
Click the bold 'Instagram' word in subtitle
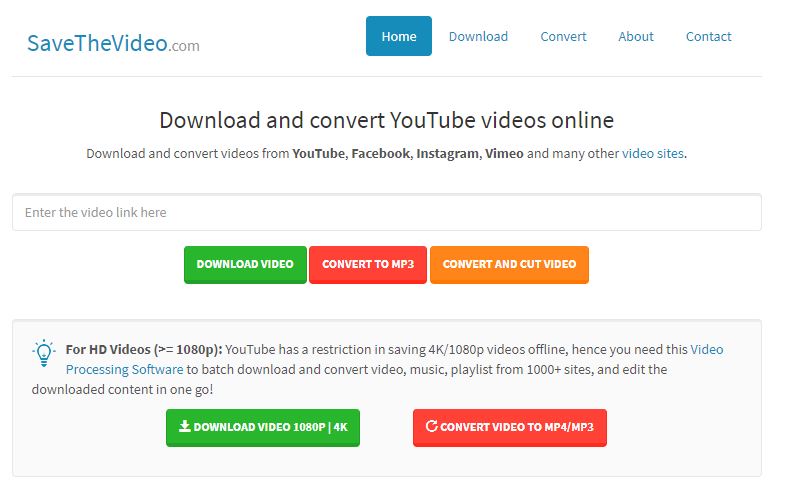pos(447,153)
